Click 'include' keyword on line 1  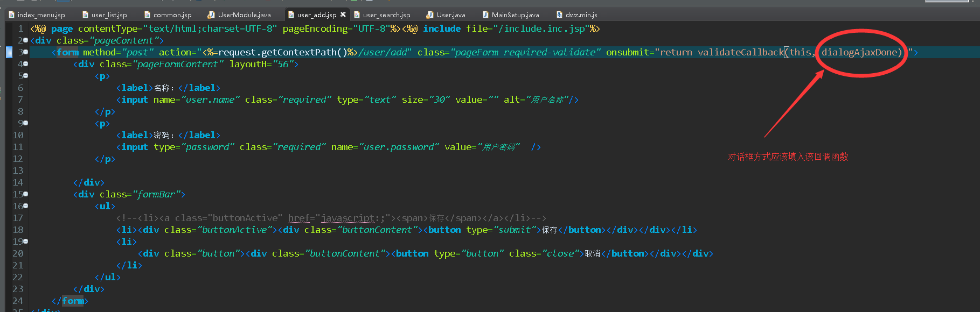(442, 29)
